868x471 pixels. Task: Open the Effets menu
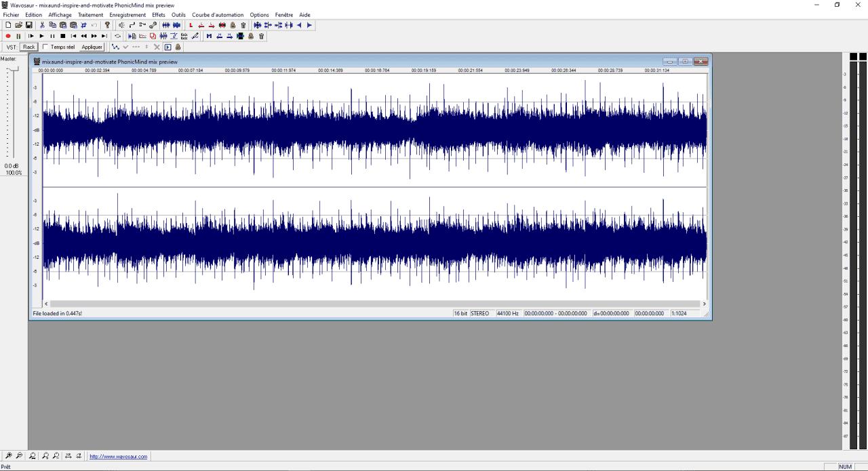click(x=158, y=15)
